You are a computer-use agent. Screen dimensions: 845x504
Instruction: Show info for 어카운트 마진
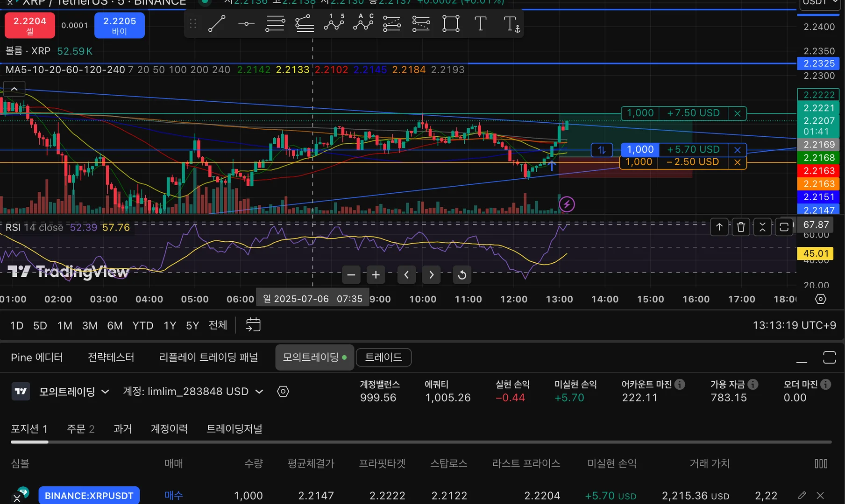[680, 384]
